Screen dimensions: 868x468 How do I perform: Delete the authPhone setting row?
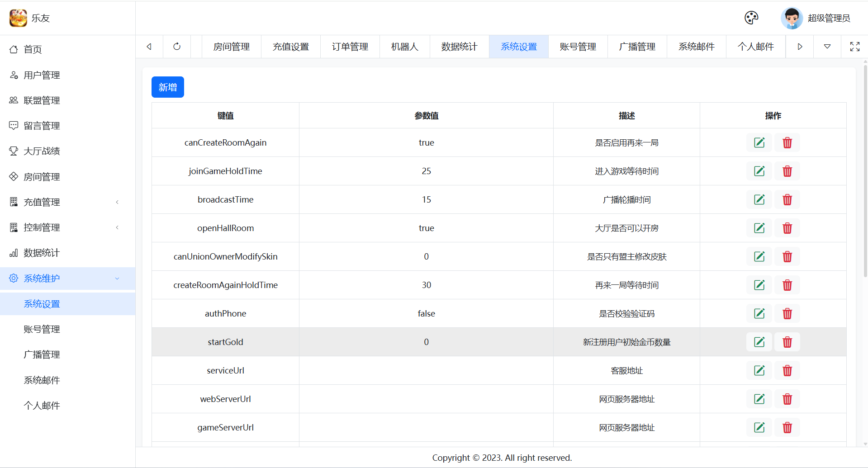pyautogui.click(x=787, y=314)
